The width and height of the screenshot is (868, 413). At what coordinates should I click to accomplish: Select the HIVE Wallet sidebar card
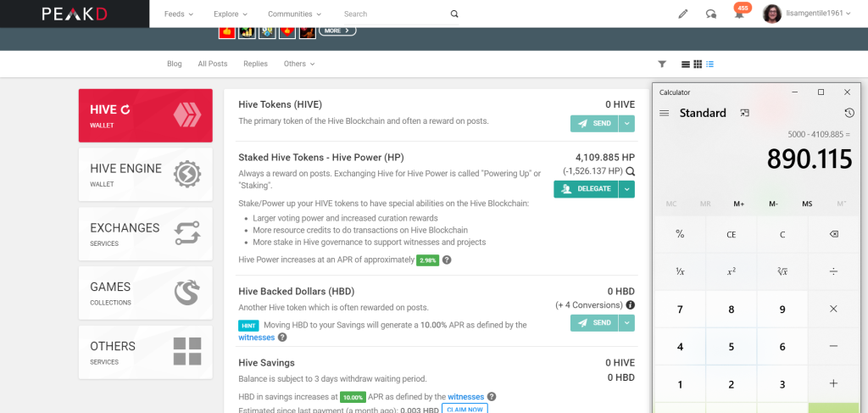coord(146,115)
